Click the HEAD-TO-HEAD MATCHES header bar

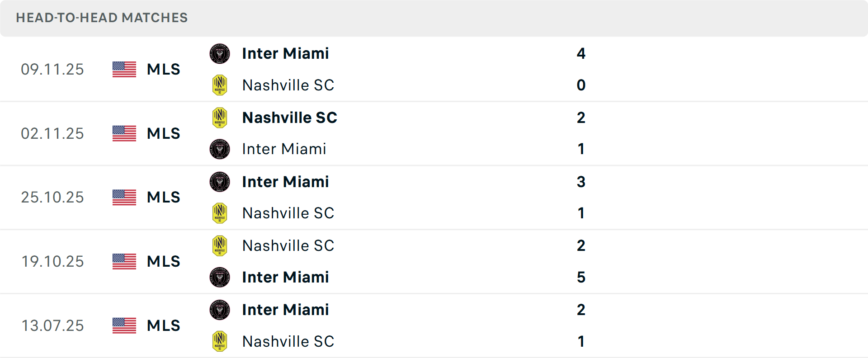coord(102,18)
